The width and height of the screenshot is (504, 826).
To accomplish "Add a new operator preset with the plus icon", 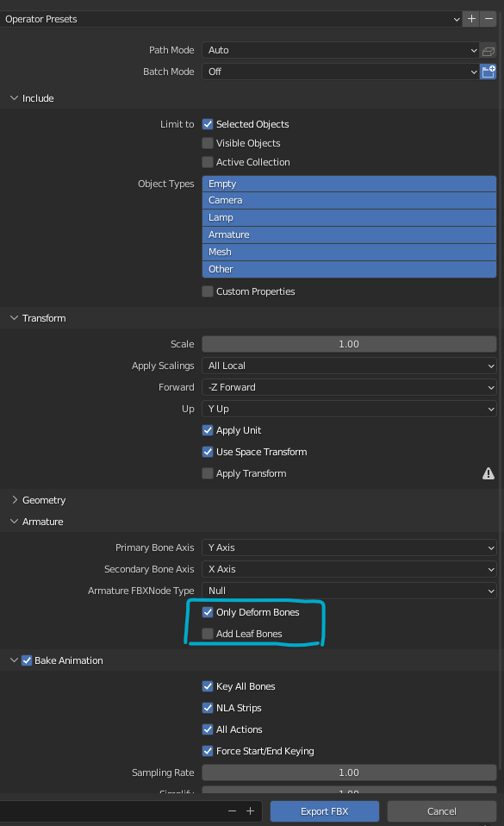I will click(471, 18).
